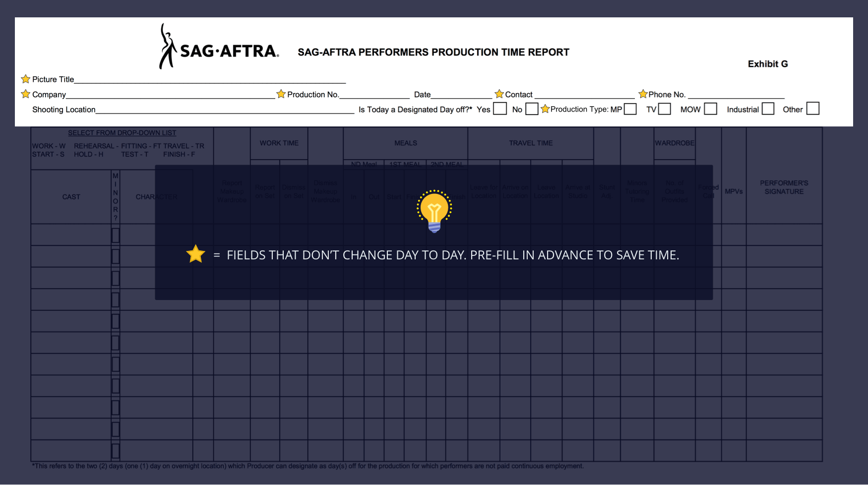Click the tip text about pre-filling fields
The width and height of the screenshot is (868, 485).
(x=453, y=255)
